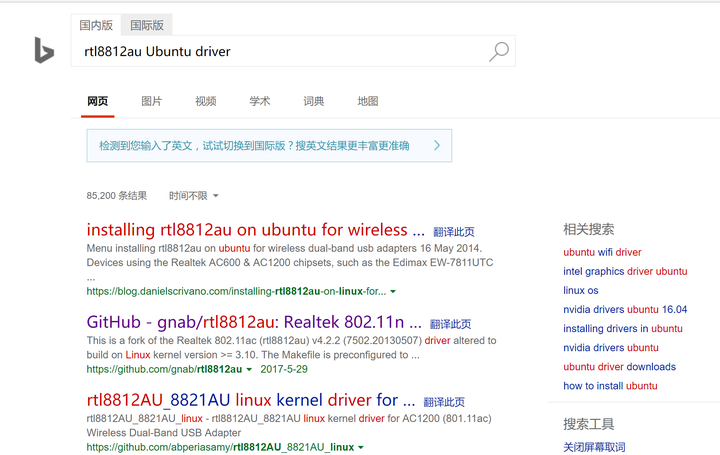This screenshot has height=455, width=720.
Task: Click related search 'installing drivers in ubuntu'
Action: 623,329
